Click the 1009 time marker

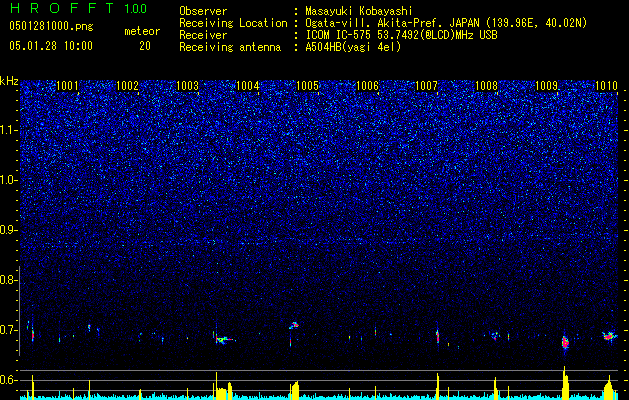[546, 86]
